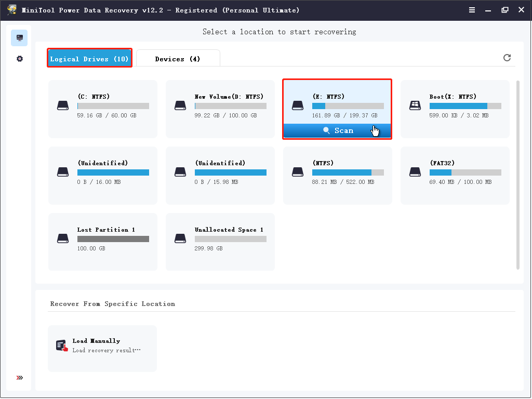
Task: Open the recovery home monitor icon in sidebar
Action: pyautogui.click(x=19, y=37)
